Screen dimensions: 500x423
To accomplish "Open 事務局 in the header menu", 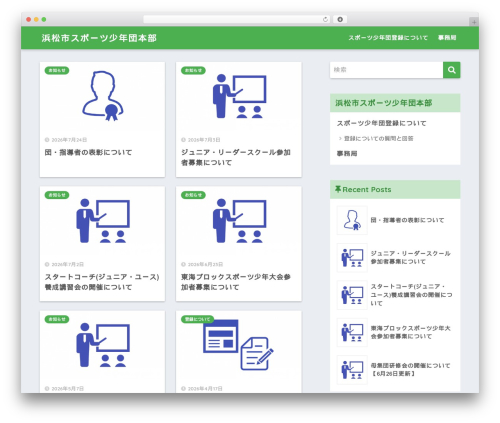I will click(447, 38).
